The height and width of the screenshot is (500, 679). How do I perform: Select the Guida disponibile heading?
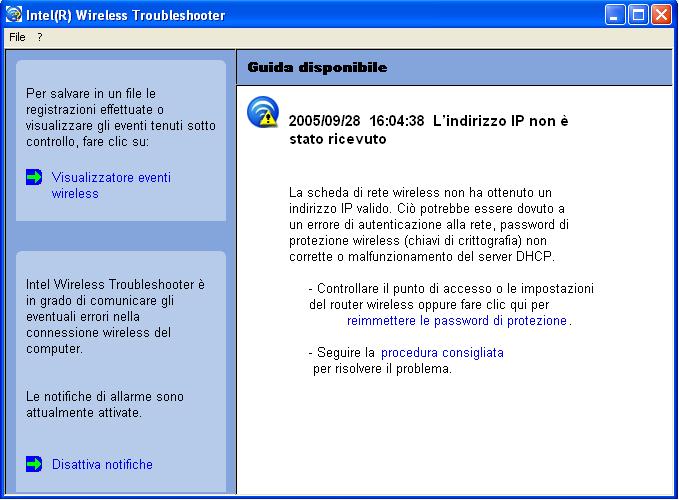point(317,68)
